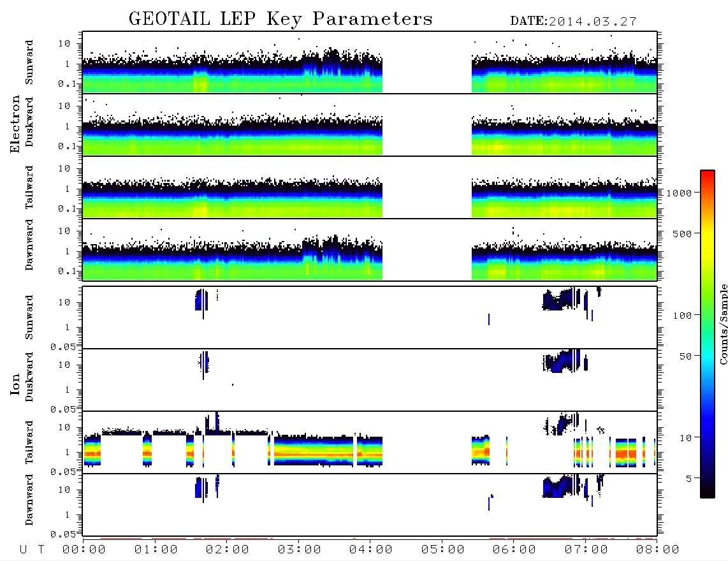Click the Ion 'Duskward' axis label
Viewport: 728px width, 561px height.
tap(29, 377)
